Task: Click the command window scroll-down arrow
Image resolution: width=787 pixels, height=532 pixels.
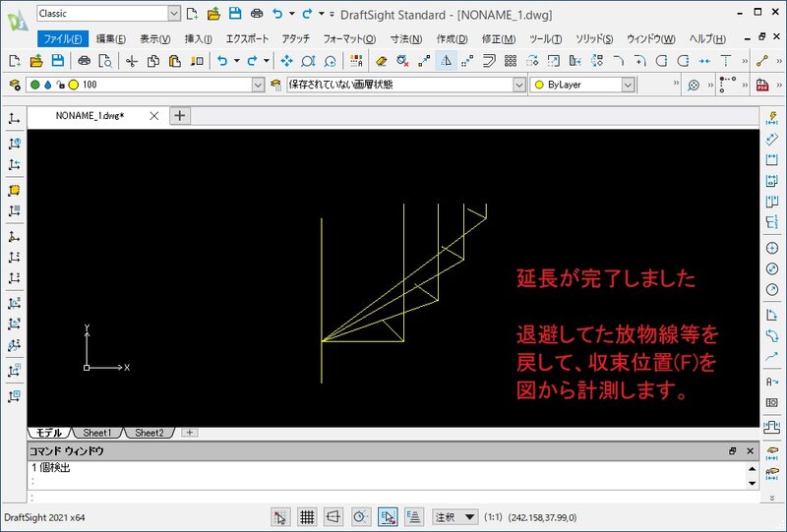Action: [752, 483]
